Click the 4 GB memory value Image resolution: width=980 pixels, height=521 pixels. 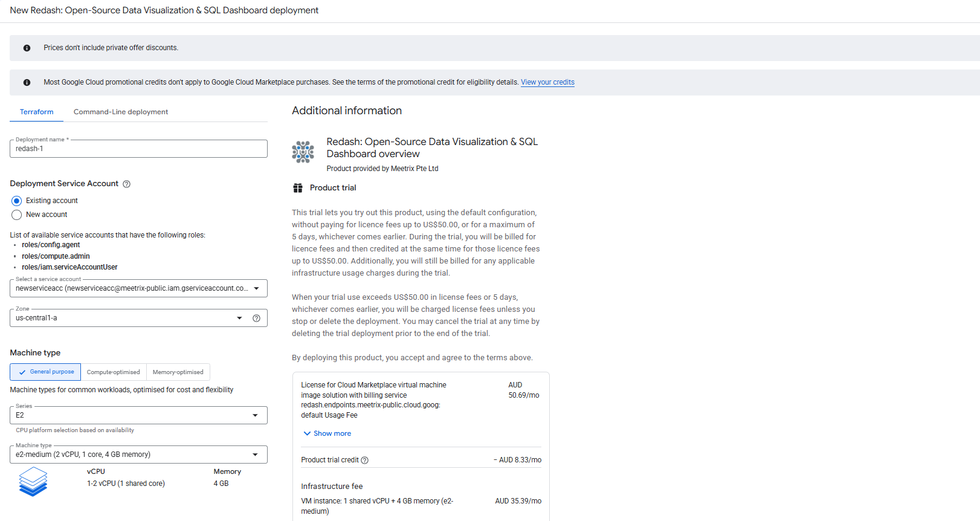pyautogui.click(x=221, y=484)
